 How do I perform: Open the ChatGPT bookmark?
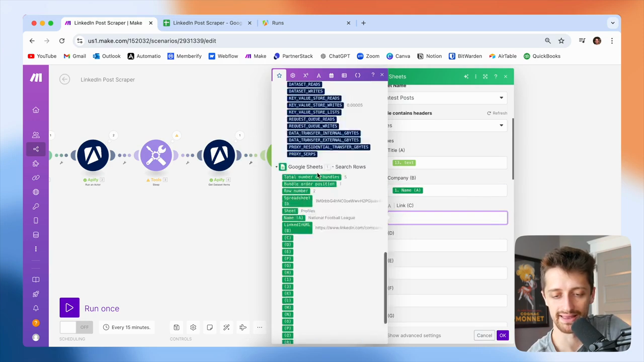click(x=335, y=56)
